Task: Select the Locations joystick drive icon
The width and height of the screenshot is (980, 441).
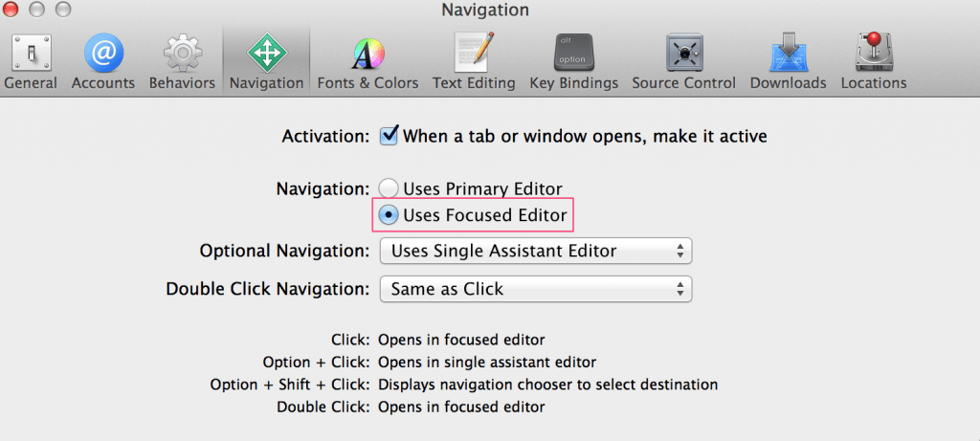Action: coord(873,53)
